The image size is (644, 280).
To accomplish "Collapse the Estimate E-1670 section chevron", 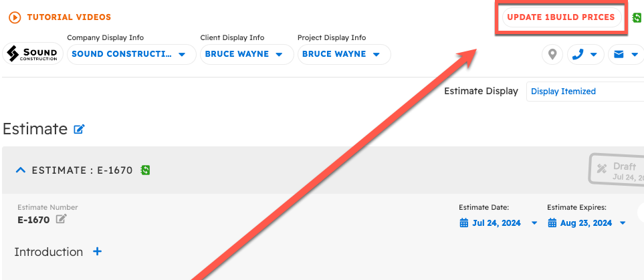I will [21, 170].
